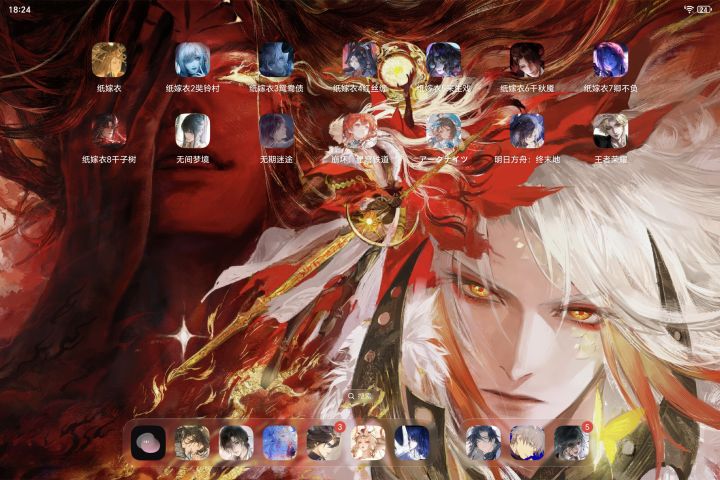Viewport: 720px width, 480px height.
Task: Tap the battery indicator showing 24
Action: click(x=704, y=9)
